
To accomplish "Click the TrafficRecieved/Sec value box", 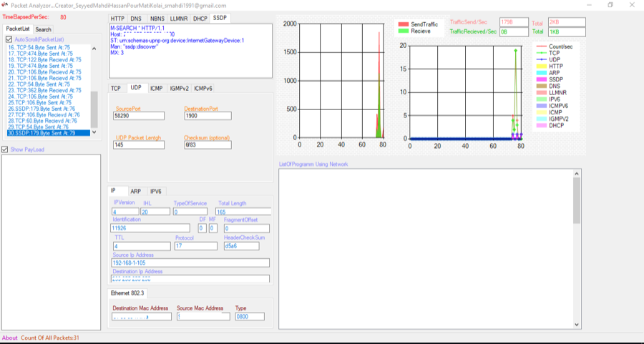I will [514, 32].
